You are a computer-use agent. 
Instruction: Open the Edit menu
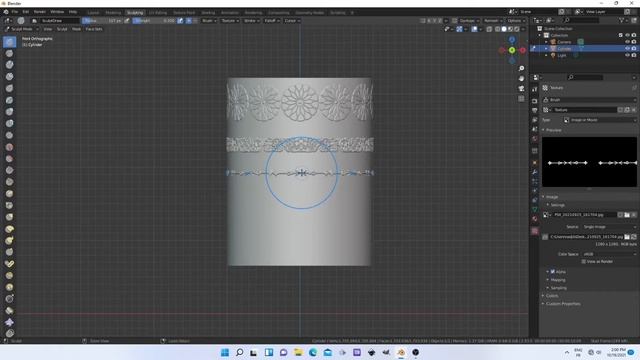coord(26,12)
